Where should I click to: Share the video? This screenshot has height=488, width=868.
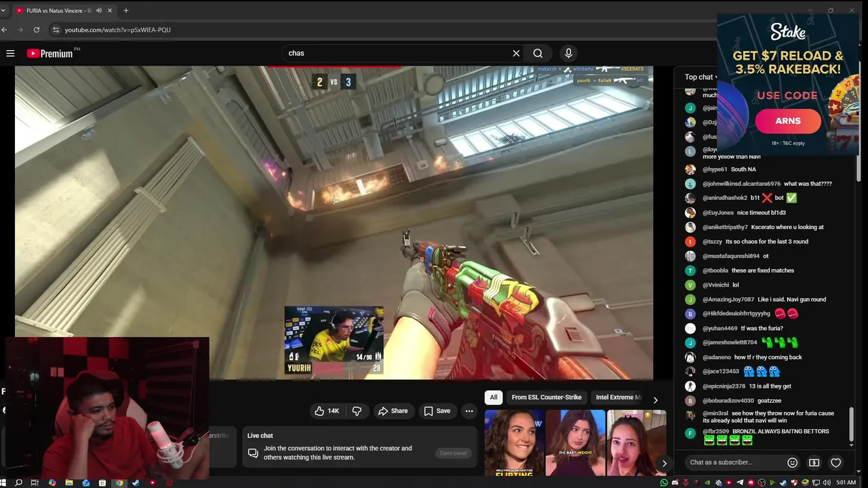point(393,411)
